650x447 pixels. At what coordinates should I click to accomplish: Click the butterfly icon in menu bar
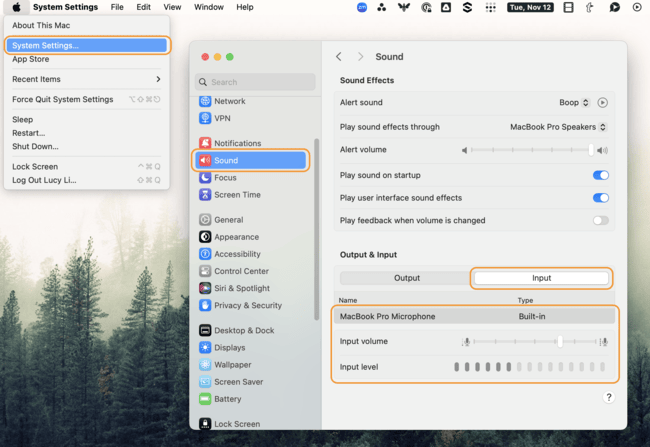(404, 7)
